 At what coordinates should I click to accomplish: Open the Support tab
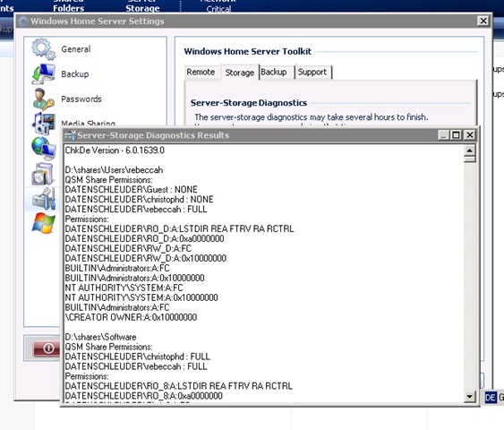312,72
